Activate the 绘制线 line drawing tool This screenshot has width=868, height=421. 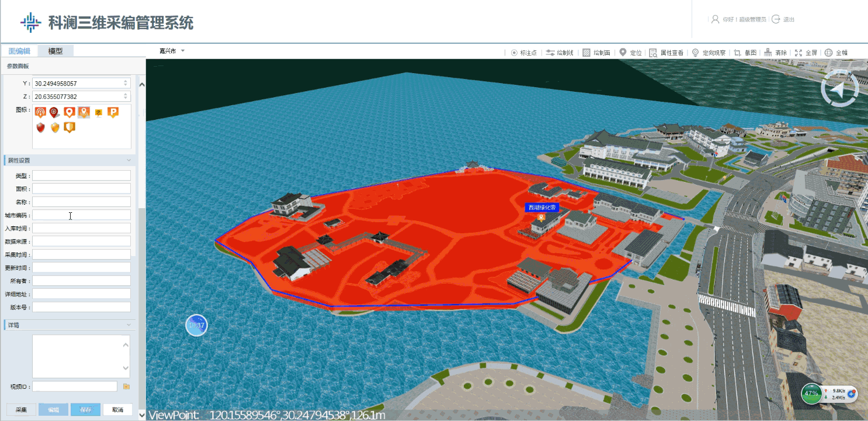(559, 53)
